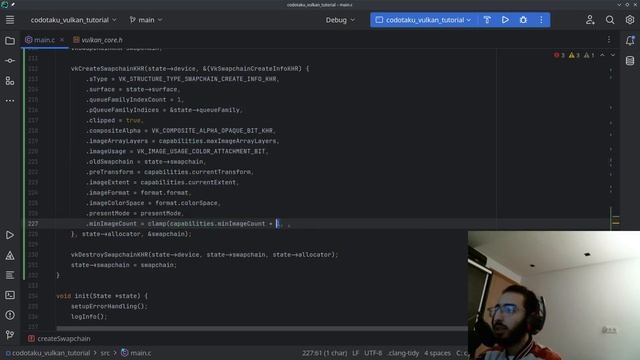Open Search Everywhere magnifier
The image size is (640, 360).
(x=610, y=20)
